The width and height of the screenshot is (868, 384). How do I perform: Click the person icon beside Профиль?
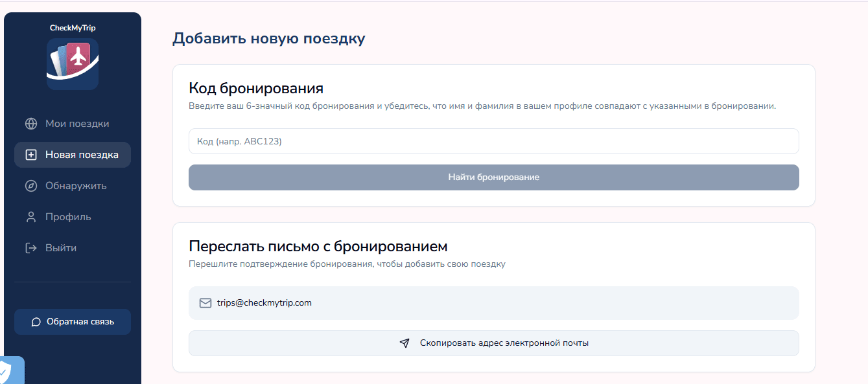coord(30,217)
